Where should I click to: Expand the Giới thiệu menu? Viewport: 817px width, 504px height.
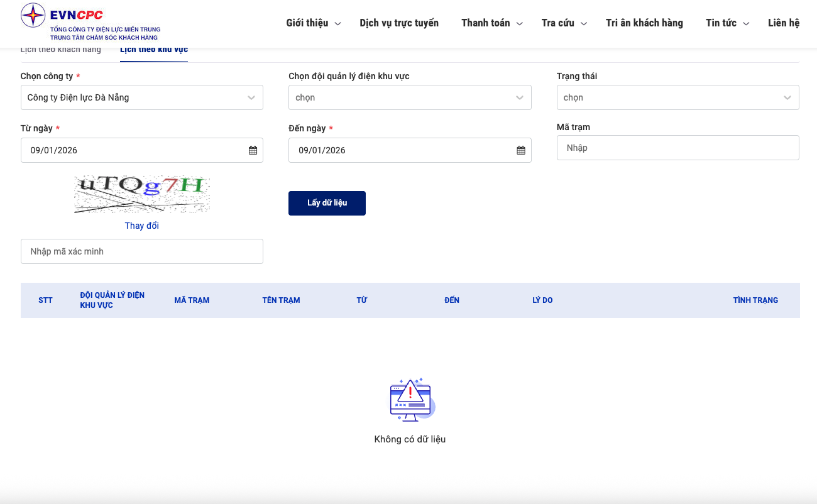coord(313,23)
